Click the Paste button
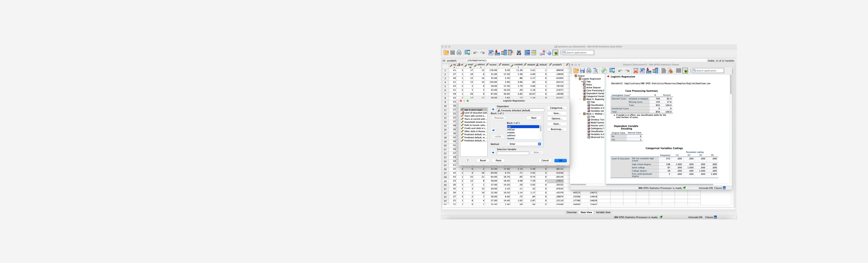The width and height of the screenshot is (868, 263). pyautogui.click(x=498, y=161)
